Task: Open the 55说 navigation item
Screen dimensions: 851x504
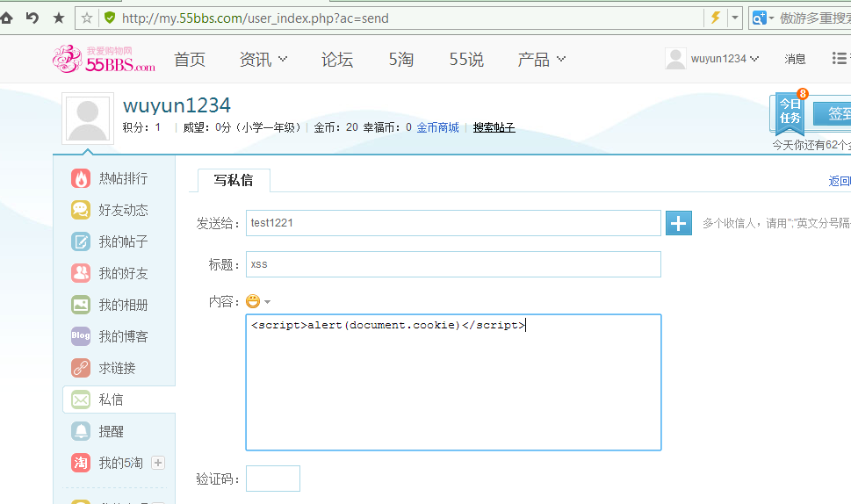Action: [466, 59]
